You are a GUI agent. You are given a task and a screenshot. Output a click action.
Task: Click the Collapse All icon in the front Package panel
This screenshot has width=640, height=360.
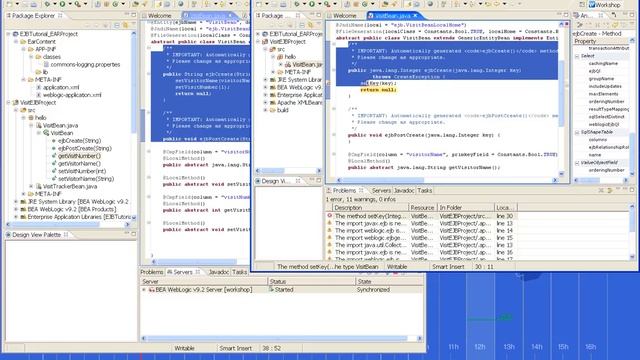click(302, 25)
